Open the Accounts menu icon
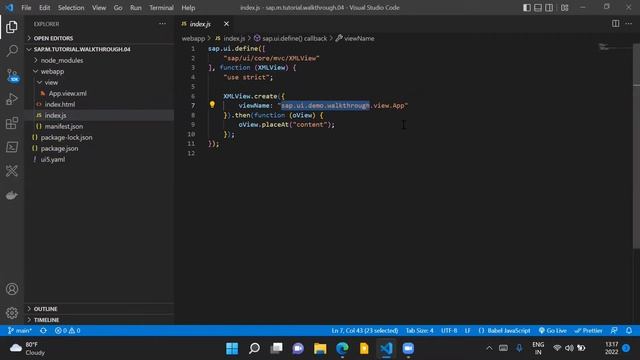640x360 pixels. pos(12,289)
